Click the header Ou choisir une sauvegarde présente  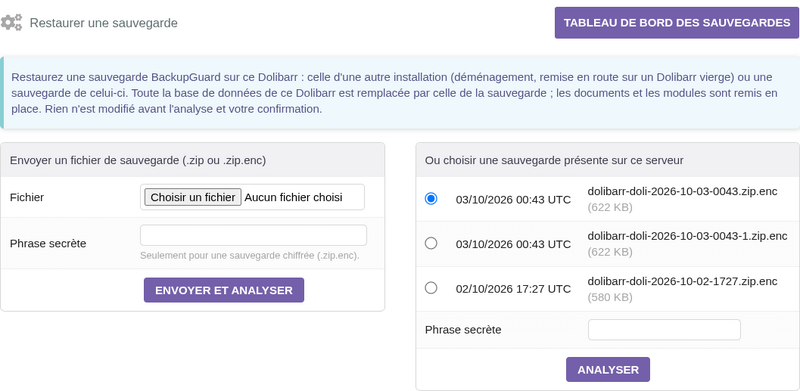coord(554,160)
